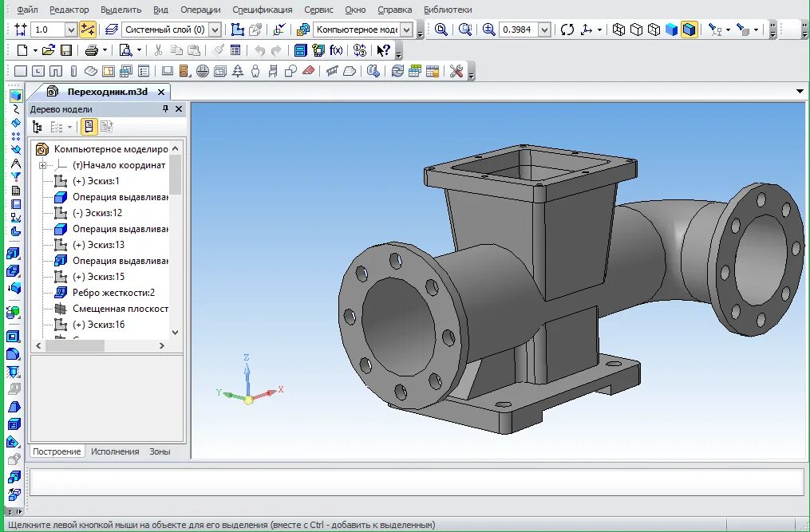Image resolution: width=810 pixels, height=532 pixels.
Task: Click the Print icon
Action: pos(92,50)
